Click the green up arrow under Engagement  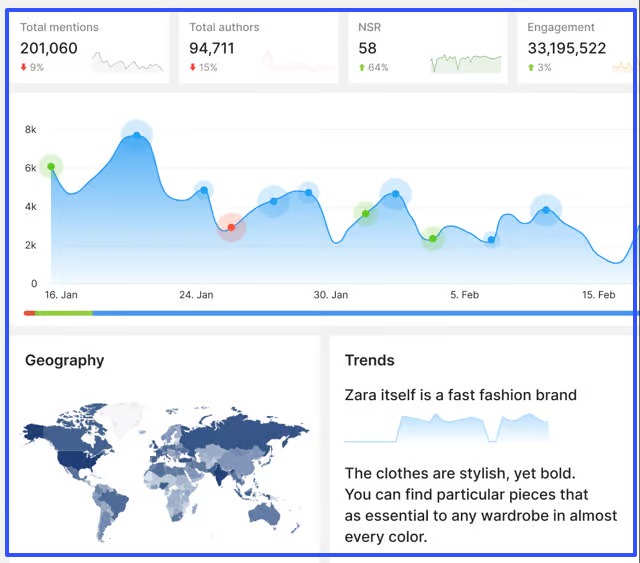tap(531, 68)
